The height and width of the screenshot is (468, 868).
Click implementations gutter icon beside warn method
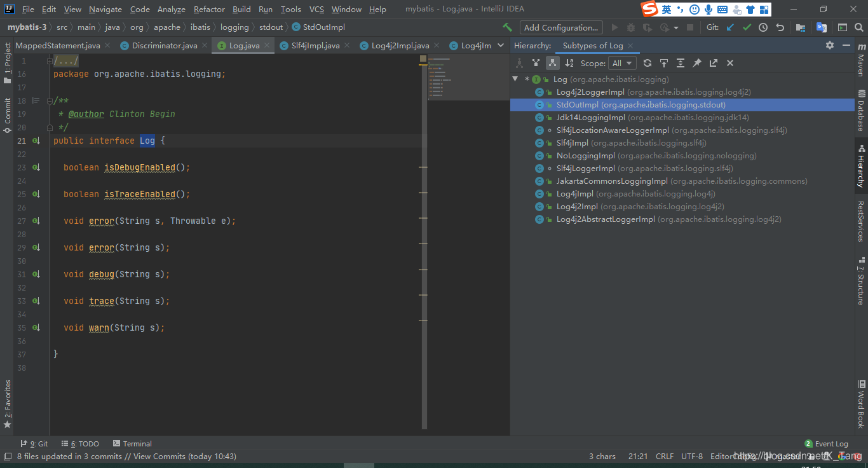click(x=36, y=327)
